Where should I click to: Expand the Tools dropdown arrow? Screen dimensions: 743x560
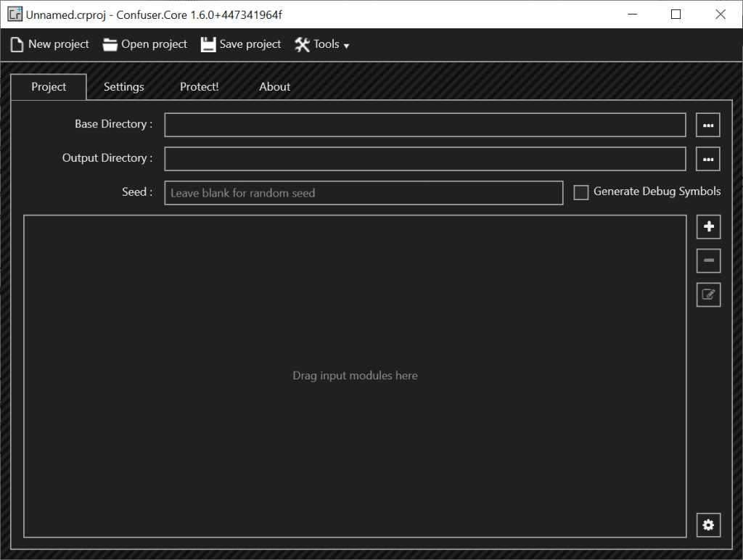click(x=346, y=46)
